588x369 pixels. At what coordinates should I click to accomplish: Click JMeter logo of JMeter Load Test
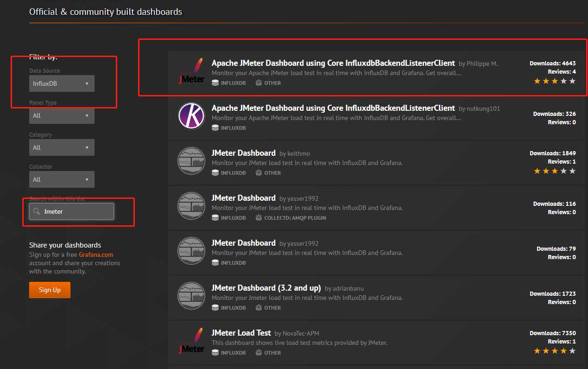tap(191, 340)
